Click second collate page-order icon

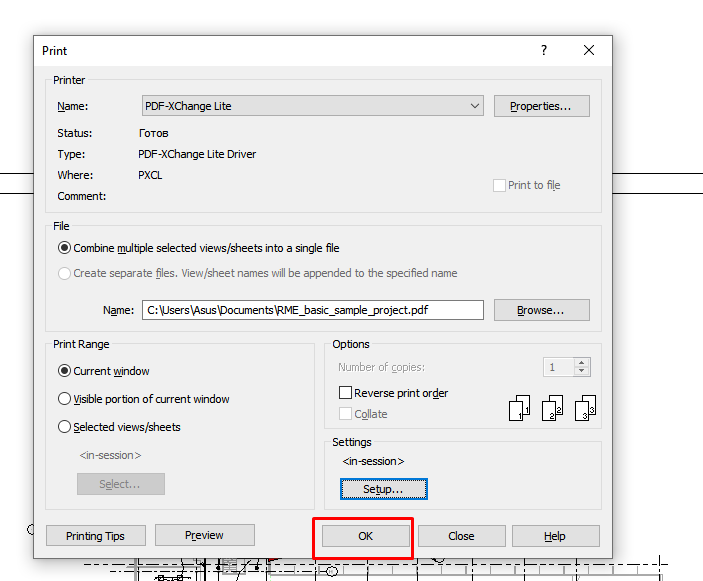(x=552, y=408)
